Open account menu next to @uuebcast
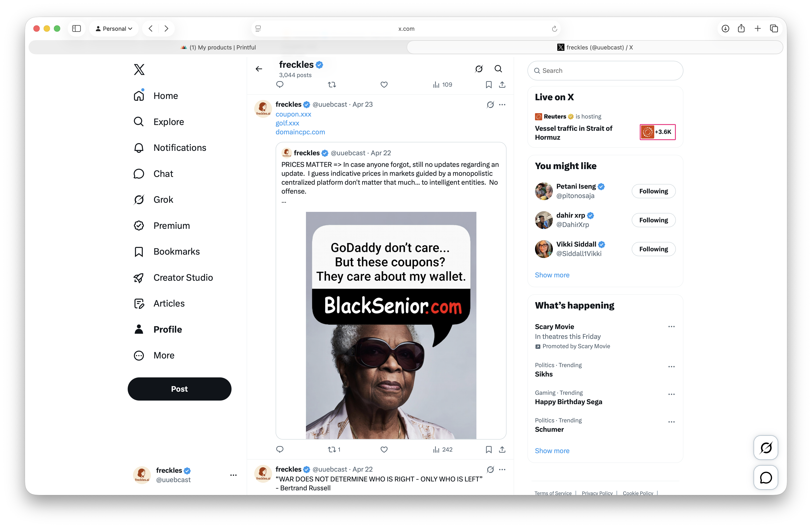The image size is (812, 528). point(233,475)
